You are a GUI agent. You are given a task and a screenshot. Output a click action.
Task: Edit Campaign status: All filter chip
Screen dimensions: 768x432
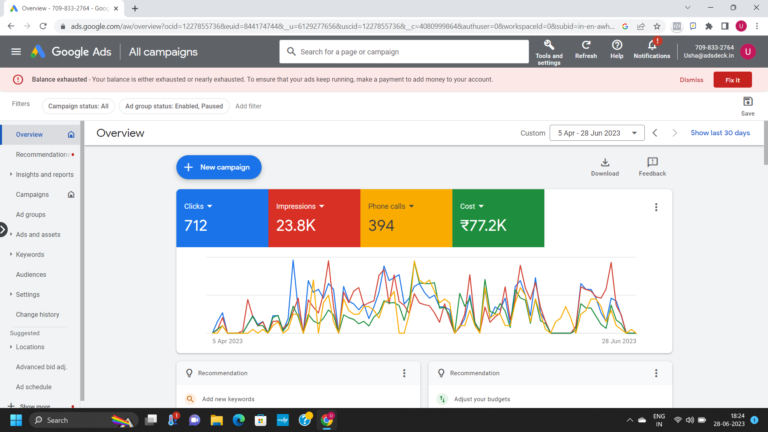click(x=78, y=106)
